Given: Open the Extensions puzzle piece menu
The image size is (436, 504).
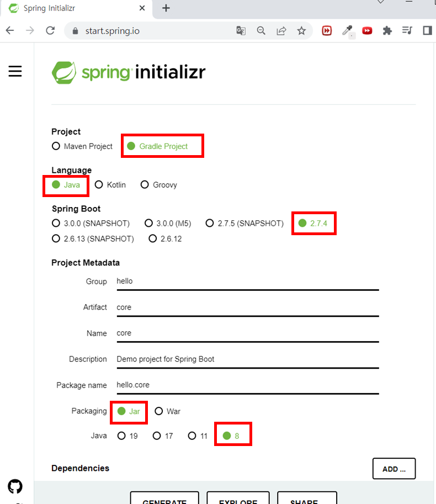Looking at the screenshot, I should (x=387, y=30).
